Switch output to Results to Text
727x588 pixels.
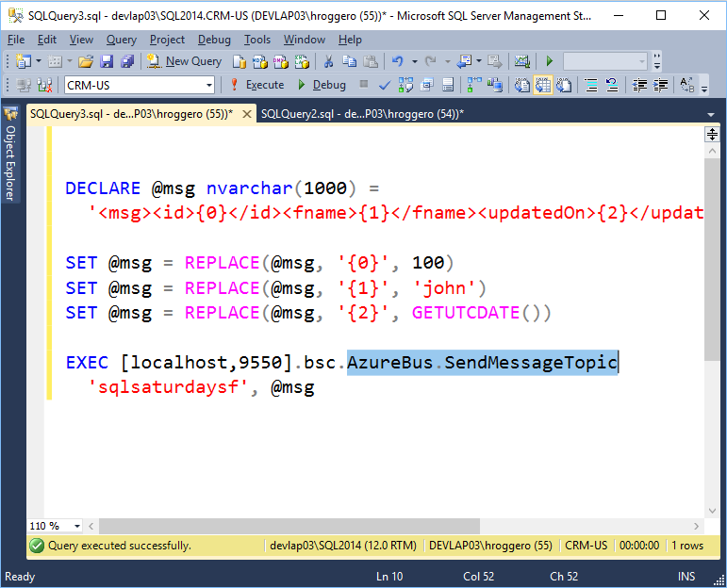pyautogui.click(x=522, y=85)
